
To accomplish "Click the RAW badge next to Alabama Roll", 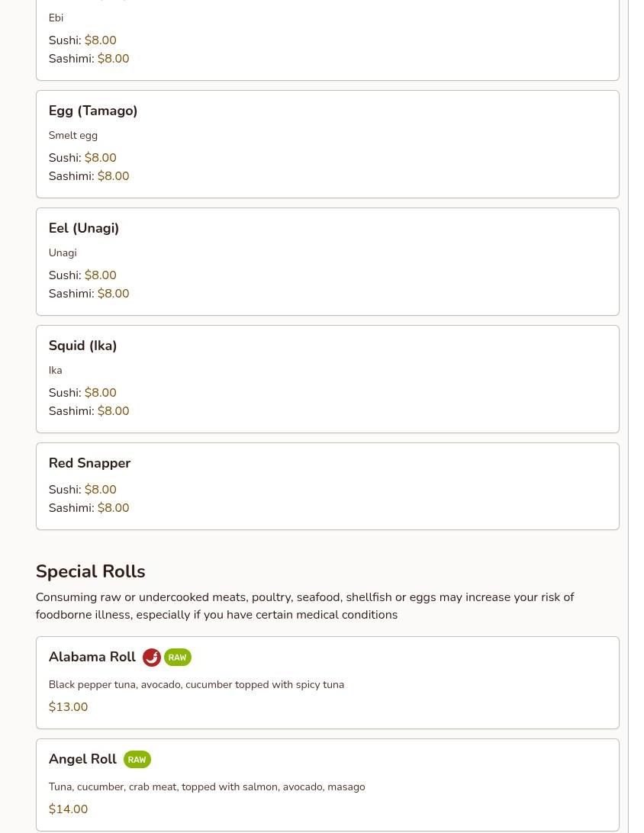I will pyautogui.click(x=177, y=658).
